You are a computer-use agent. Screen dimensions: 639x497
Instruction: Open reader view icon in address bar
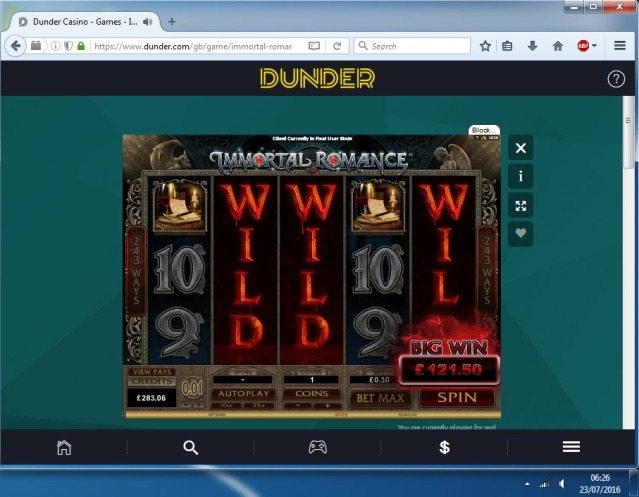[x=314, y=46]
